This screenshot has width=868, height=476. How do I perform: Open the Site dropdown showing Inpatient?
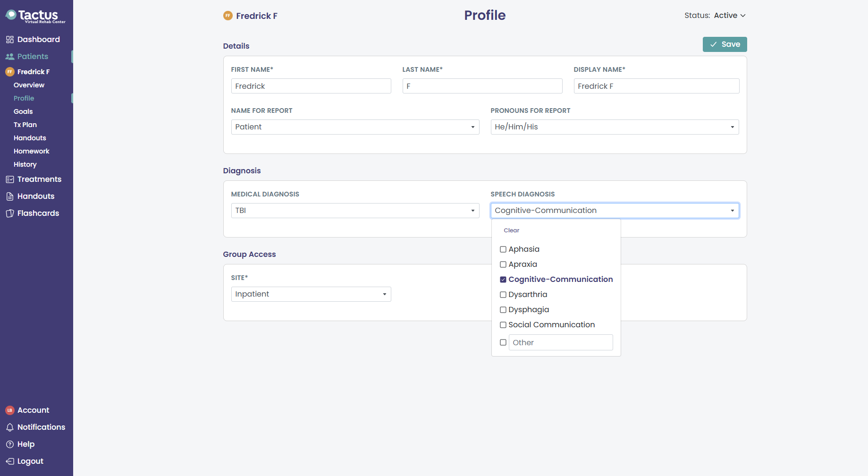[x=311, y=294]
